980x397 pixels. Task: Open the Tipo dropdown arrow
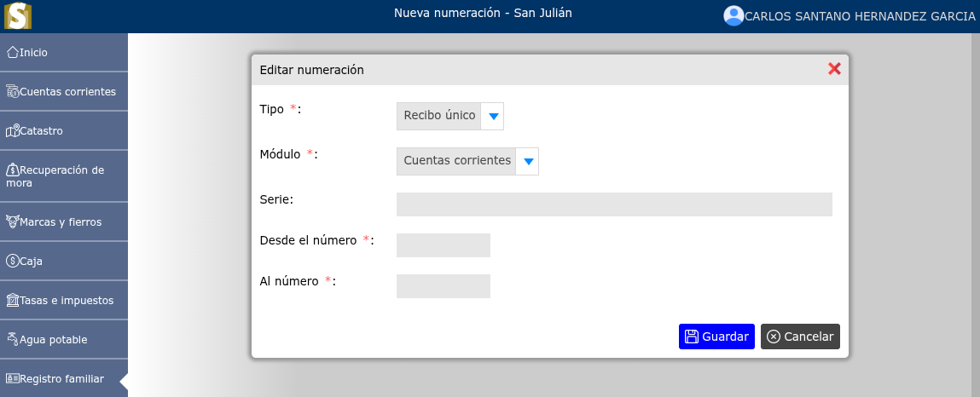click(492, 116)
